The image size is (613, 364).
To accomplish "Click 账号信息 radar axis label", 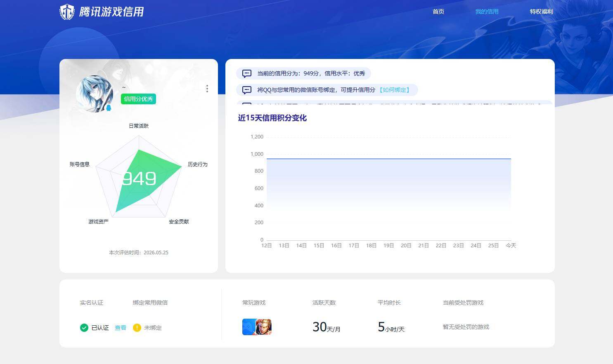I will pos(80,164).
